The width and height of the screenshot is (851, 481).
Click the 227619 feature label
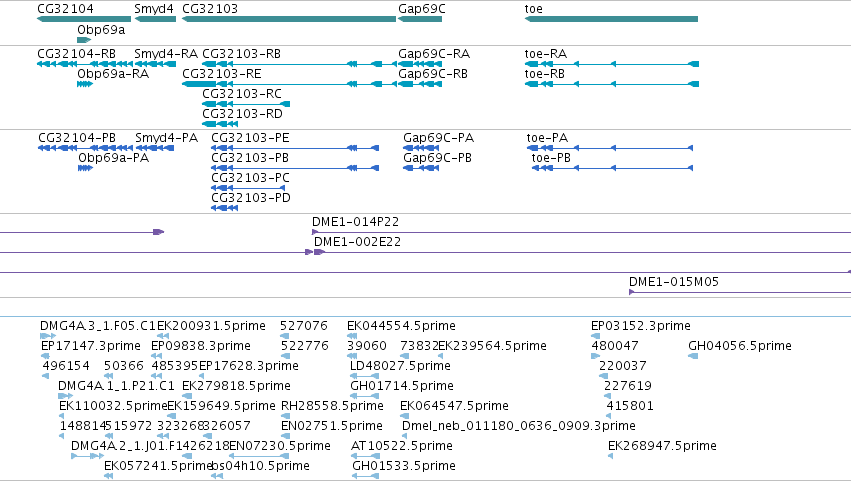click(628, 386)
